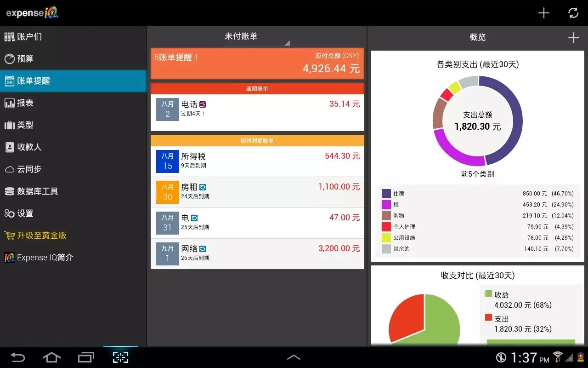Tap the Expense IQ logo
Image resolution: width=588 pixels, height=368 pixels.
point(32,13)
